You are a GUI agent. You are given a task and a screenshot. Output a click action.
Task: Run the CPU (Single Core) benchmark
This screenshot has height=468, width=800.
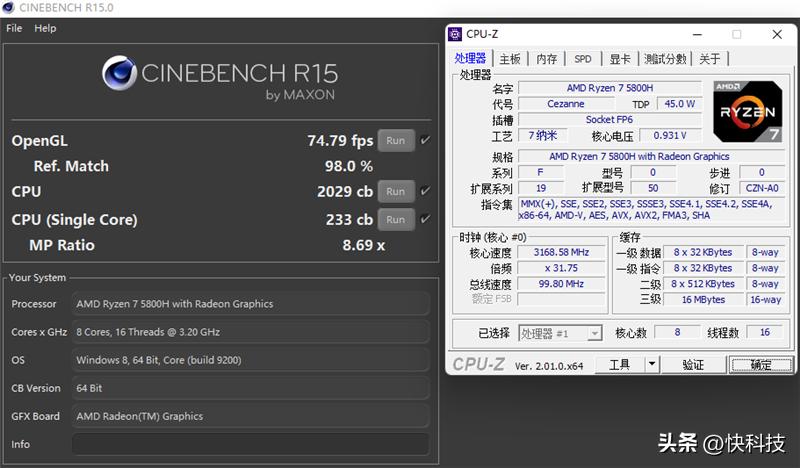tap(395, 219)
